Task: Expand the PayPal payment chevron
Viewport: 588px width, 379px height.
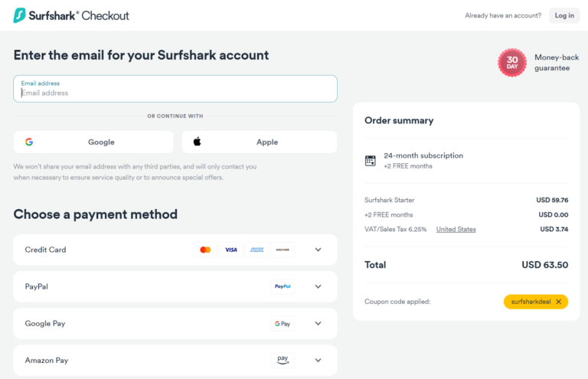Action: point(318,286)
